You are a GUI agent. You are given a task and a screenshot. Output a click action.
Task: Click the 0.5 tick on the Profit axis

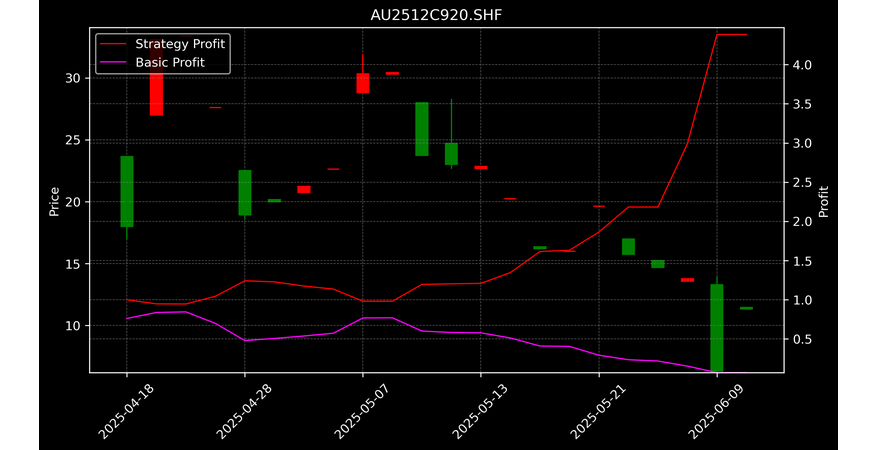(x=802, y=339)
